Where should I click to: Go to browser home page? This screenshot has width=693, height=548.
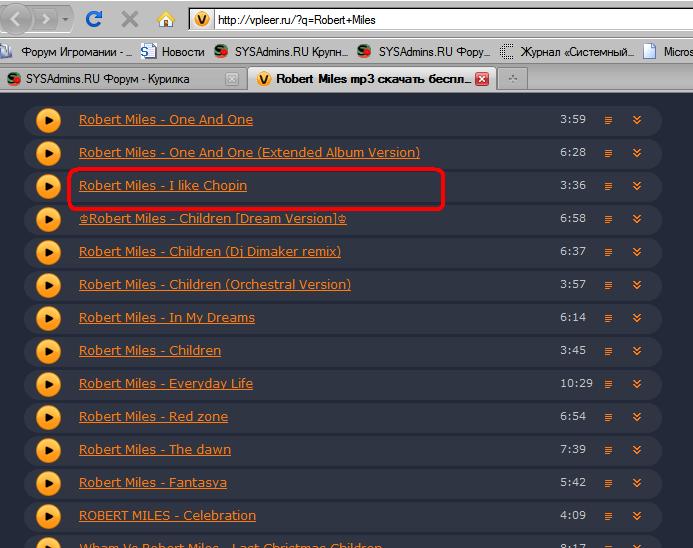pos(166,19)
